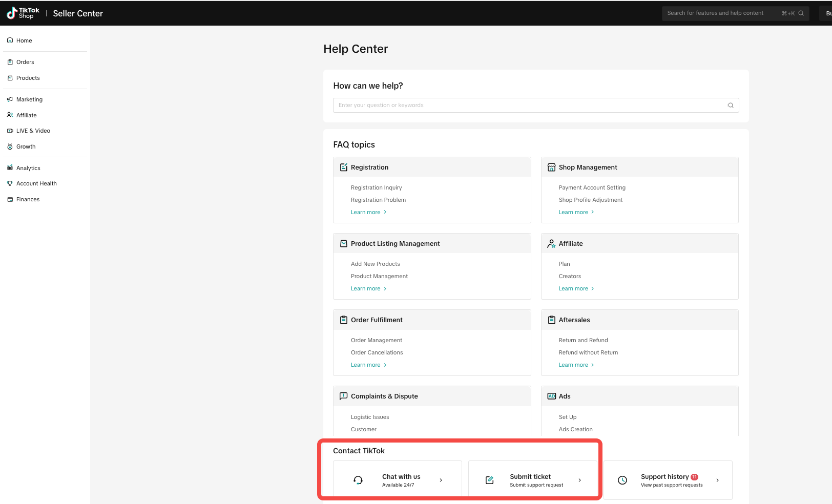Viewport: 832px width, 504px height.
Task: Click the Home sidebar icon
Action: [10, 40]
